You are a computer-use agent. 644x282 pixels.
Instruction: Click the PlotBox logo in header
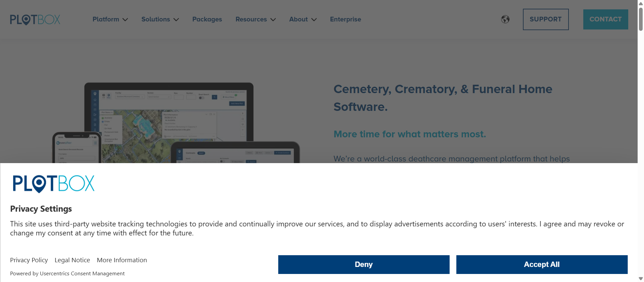pyautogui.click(x=35, y=19)
